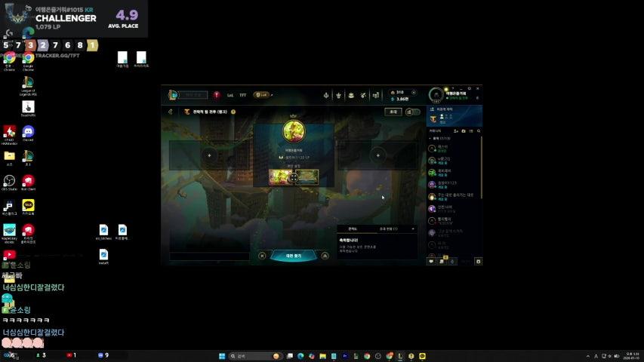Collapse the friends group header arrow
The height and width of the screenshot is (362, 644).
430,138
